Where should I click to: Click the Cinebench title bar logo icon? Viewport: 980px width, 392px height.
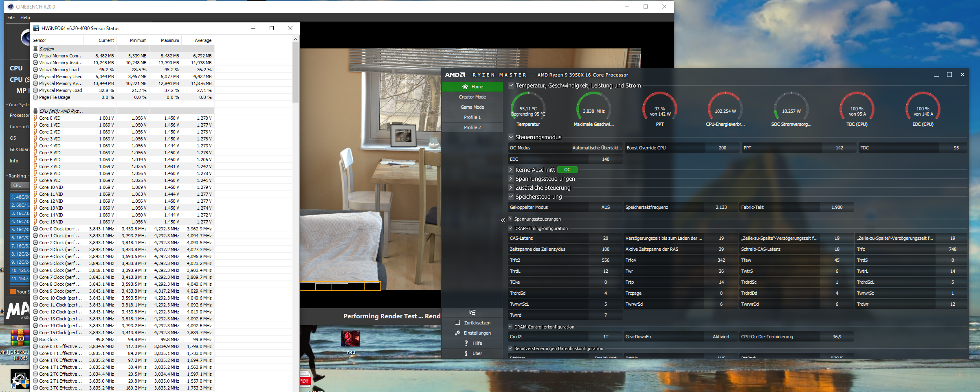11,7
